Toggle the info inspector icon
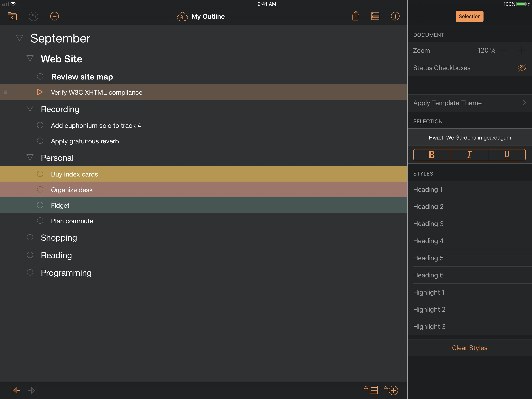 coord(395,16)
